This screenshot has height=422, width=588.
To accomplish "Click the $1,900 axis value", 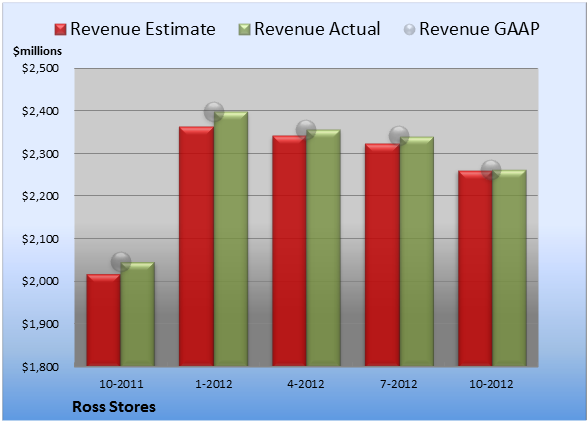I will [40, 324].
